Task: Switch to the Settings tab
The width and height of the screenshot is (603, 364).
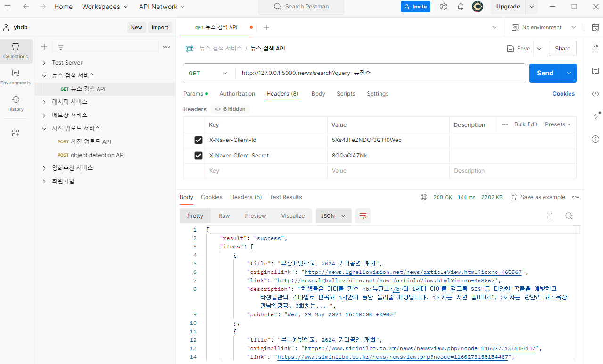Action: [x=378, y=94]
